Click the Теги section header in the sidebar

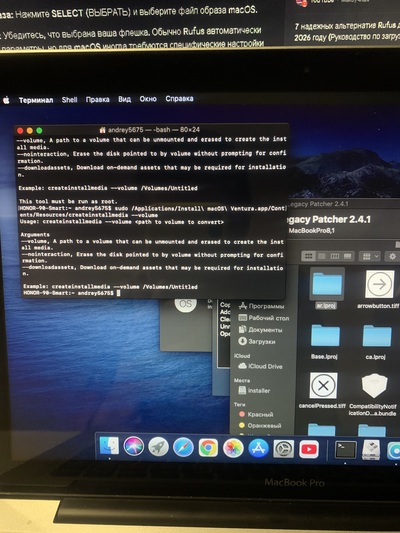click(x=240, y=405)
